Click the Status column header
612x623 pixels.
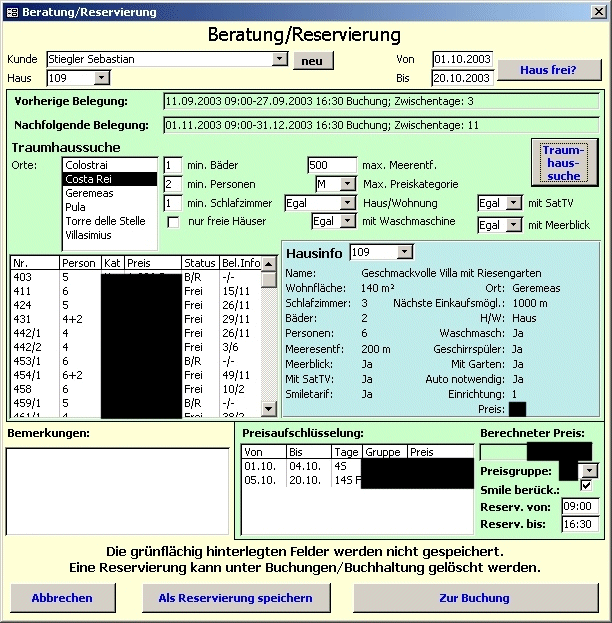200,263
